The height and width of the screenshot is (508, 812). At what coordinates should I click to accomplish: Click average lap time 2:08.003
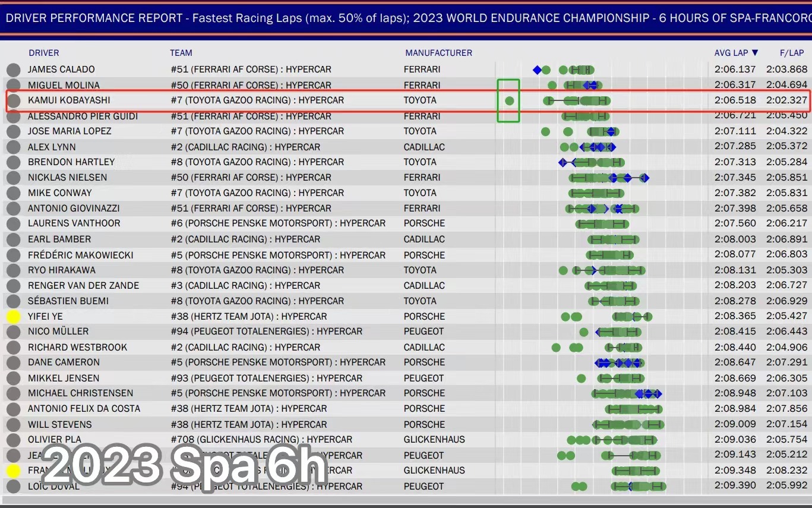(735, 239)
